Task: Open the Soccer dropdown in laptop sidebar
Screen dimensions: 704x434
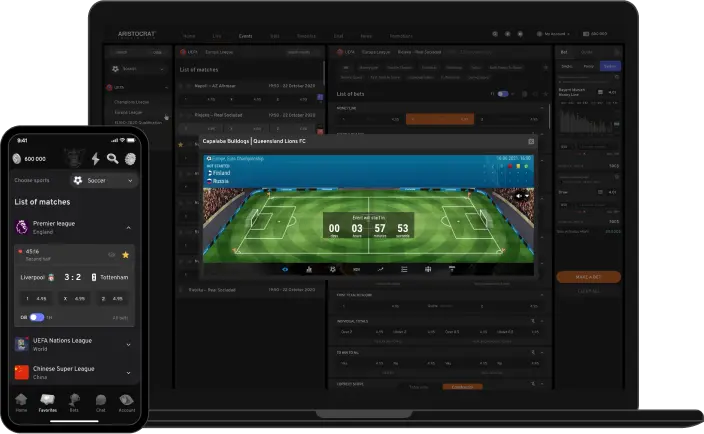Action: tap(138, 69)
